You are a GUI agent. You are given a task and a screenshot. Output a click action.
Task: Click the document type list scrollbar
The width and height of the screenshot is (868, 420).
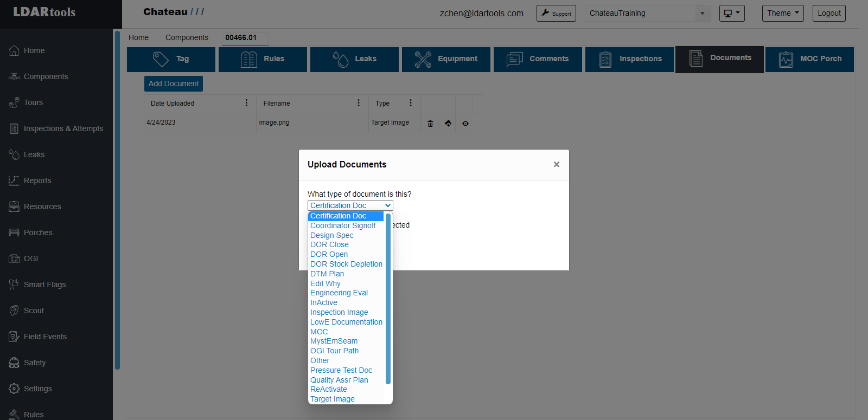pos(388,299)
